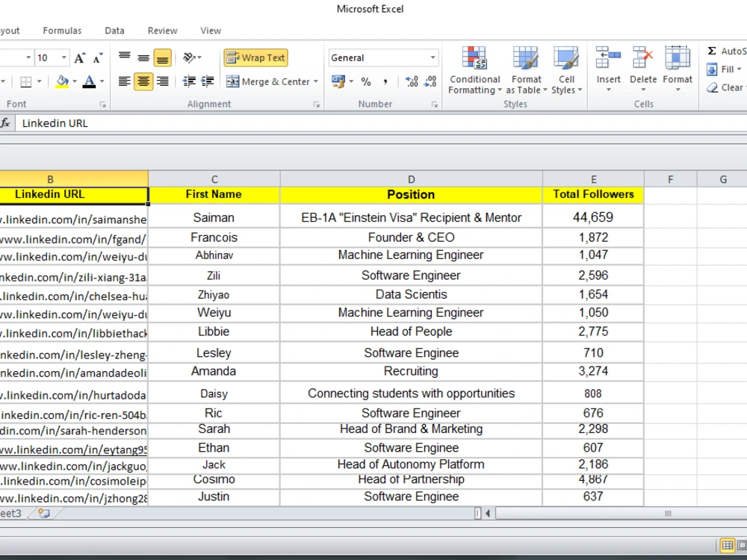The image size is (747, 560).
Task: Apply the font color
Action: 89,81
